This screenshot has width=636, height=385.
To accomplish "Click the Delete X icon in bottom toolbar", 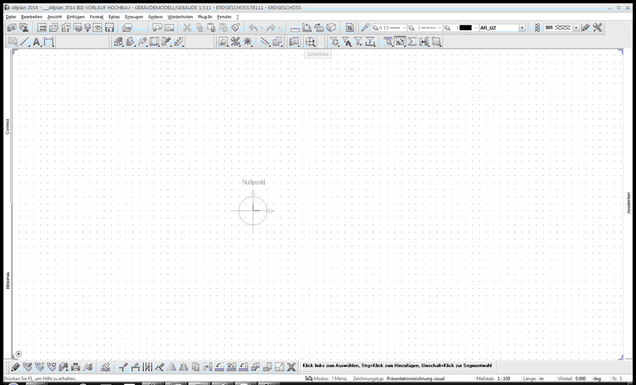I will [x=291, y=367].
